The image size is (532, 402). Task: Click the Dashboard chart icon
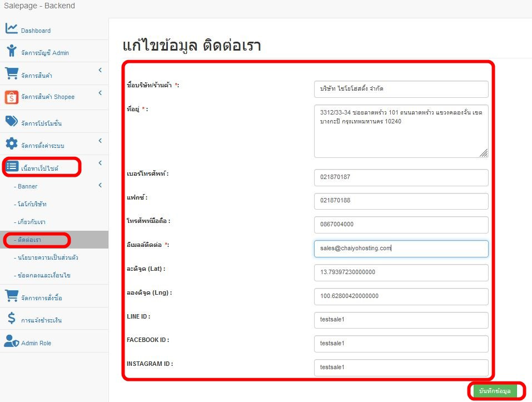[x=12, y=29]
